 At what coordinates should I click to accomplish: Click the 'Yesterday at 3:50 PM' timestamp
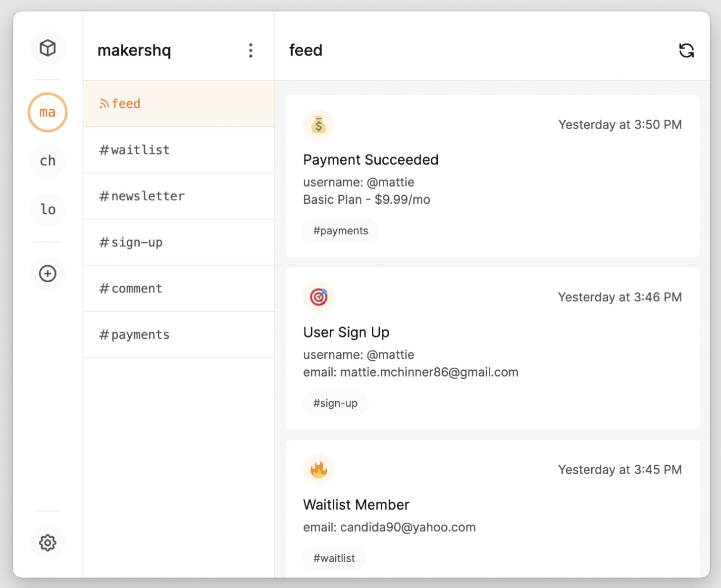(x=620, y=125)
